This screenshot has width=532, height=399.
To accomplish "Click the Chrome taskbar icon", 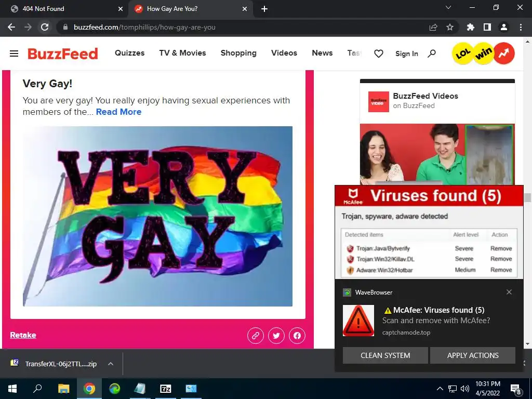I will 89,389.
